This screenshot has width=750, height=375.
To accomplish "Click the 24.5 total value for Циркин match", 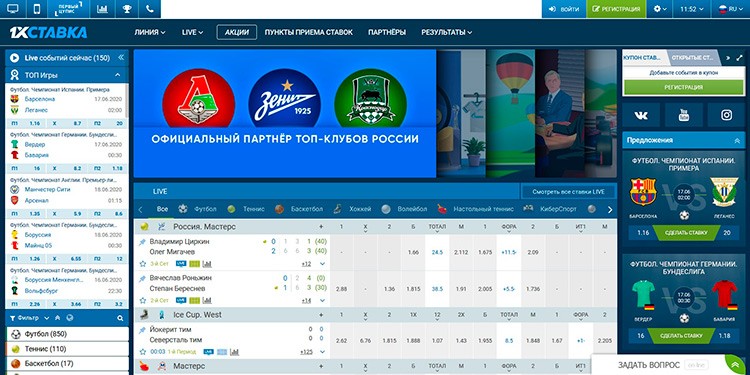I will click(437, 252).
